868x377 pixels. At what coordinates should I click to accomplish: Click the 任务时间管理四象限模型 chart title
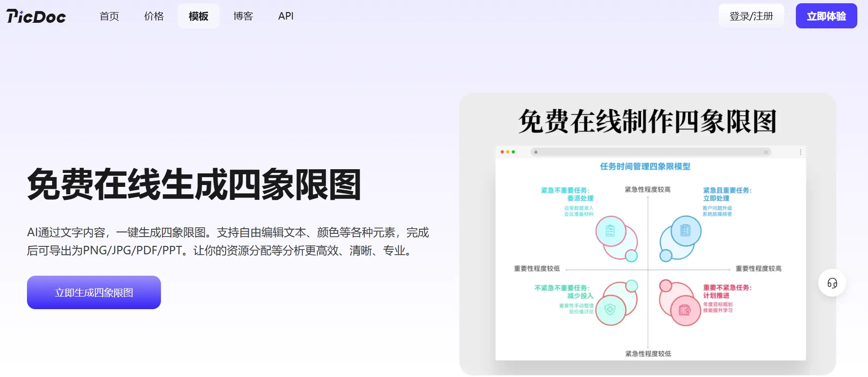tap(645, 166)
